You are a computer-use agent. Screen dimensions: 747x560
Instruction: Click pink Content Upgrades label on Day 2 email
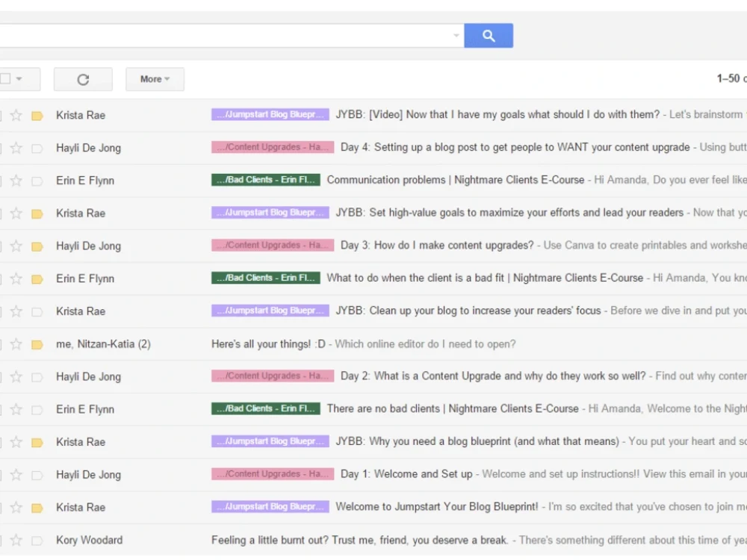pyautogui.click(x=273, y=376)
